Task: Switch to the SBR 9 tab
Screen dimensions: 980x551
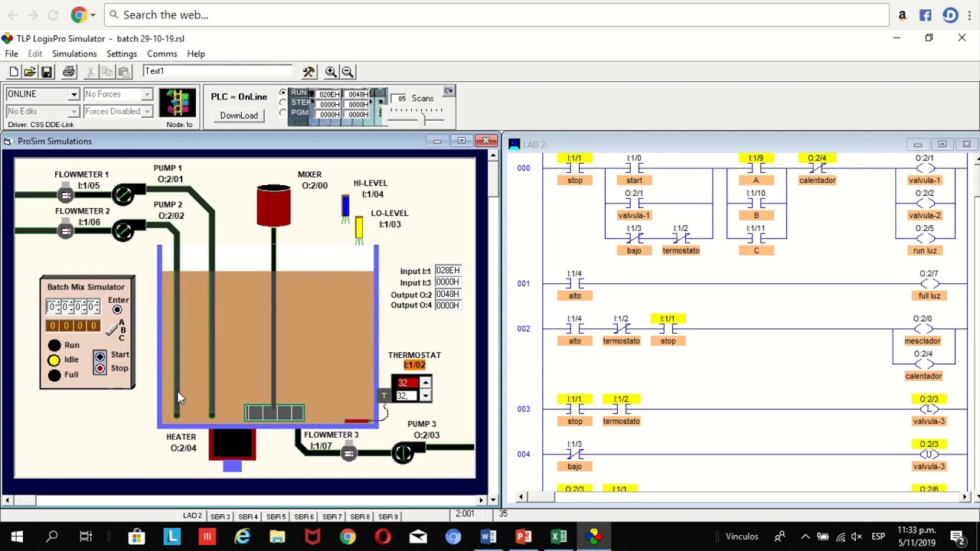Action: pos(388,517)
